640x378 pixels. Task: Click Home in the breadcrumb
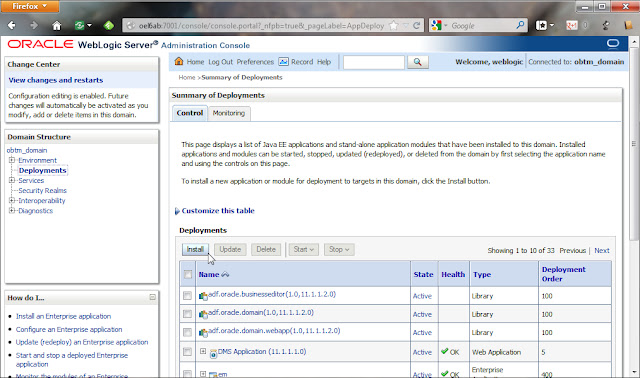click(187, 77)
